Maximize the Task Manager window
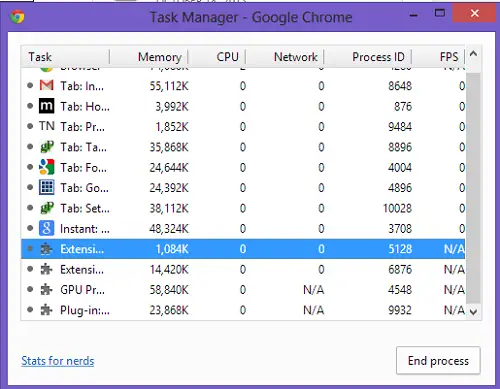Image resolution: width=500 pixels, height=389 pixels. click(440, 13)
